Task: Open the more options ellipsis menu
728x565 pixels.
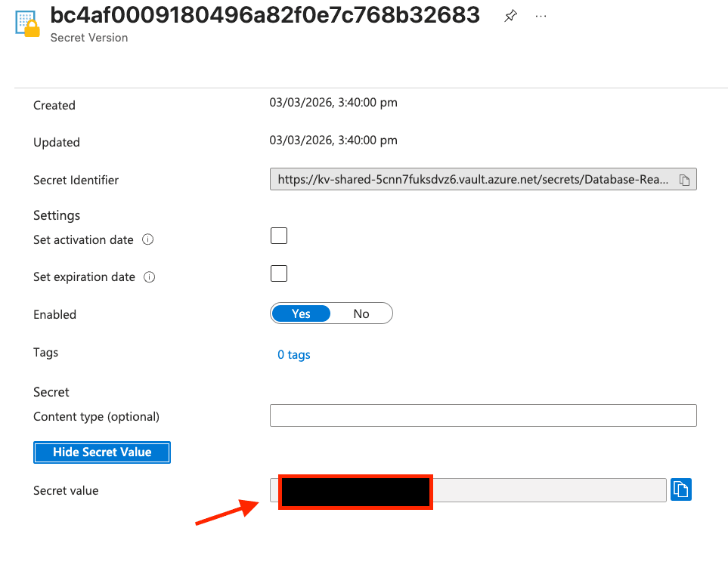Action: point(541,16)
